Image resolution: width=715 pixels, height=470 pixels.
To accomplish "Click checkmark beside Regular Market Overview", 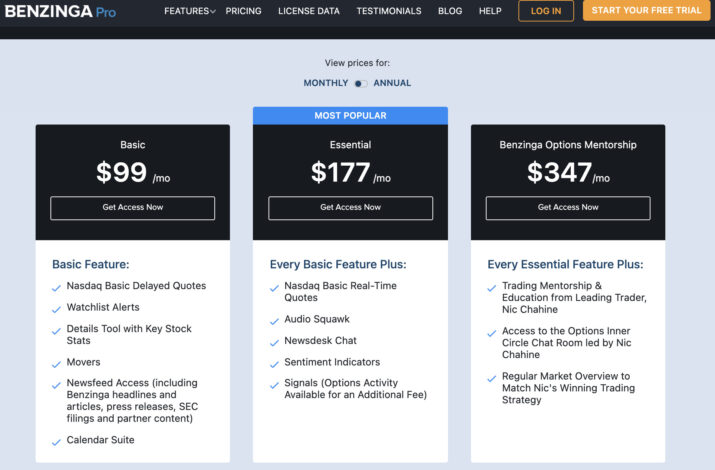I will [x=492, y=378].
